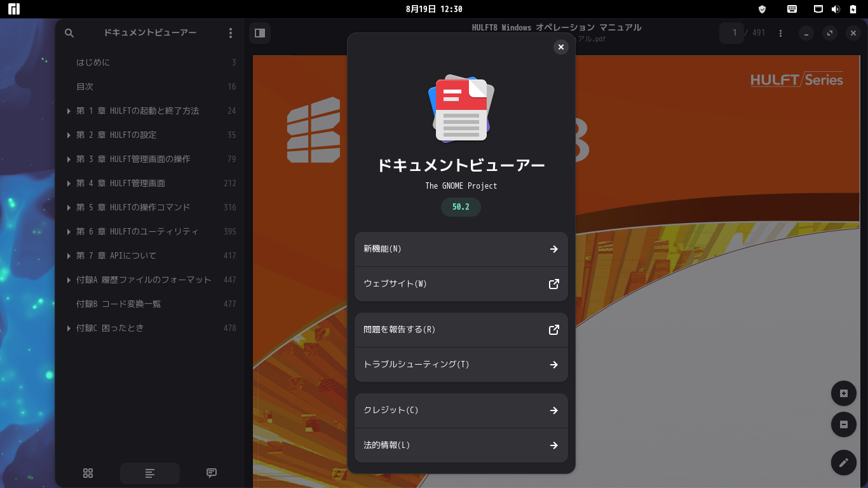Click the Windows logo graphic on the PDF cover
This screenshot has height=488, width=868.
313,130
